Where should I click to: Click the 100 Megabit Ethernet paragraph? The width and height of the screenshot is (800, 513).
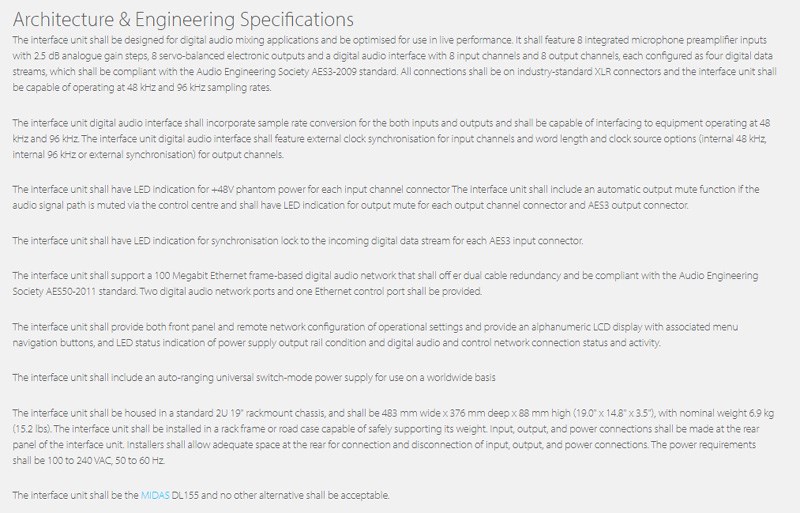(x=385, y=283)
